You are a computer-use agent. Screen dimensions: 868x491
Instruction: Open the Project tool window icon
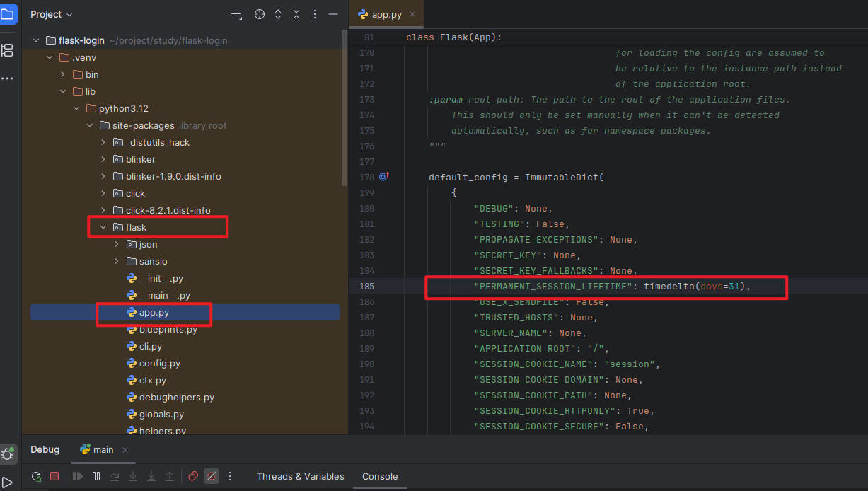coord(8,14)
